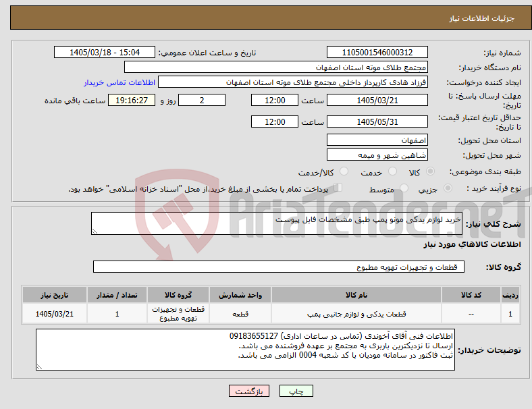Click the resize handle of buyer notes area

coord(39,367)
